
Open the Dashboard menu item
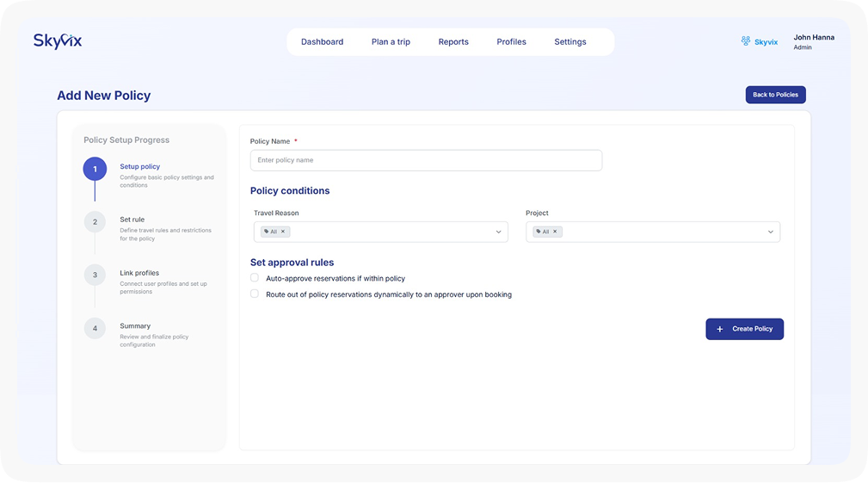pyautogui.click(x=322, y=42)
